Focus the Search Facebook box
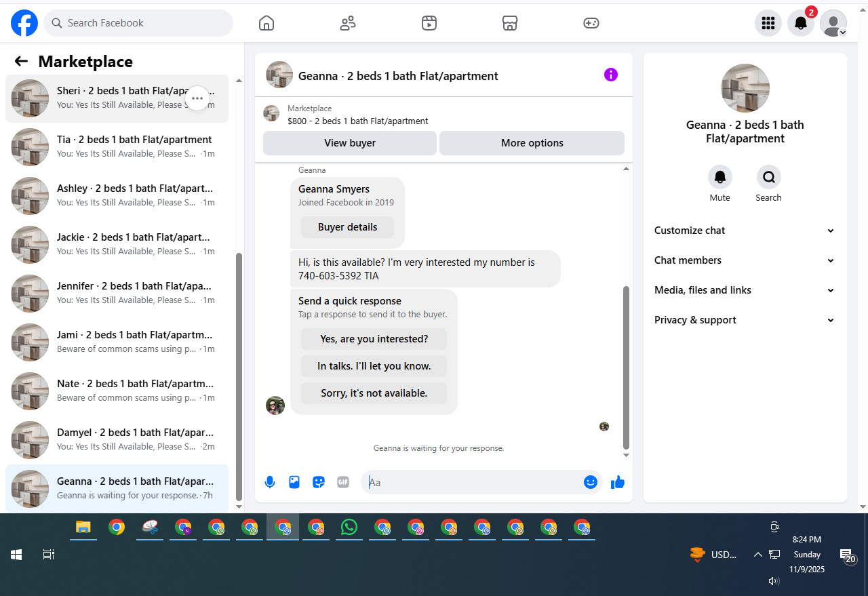Image resolution: width=868 pixels, height=596 pixels. click(138, 23)
